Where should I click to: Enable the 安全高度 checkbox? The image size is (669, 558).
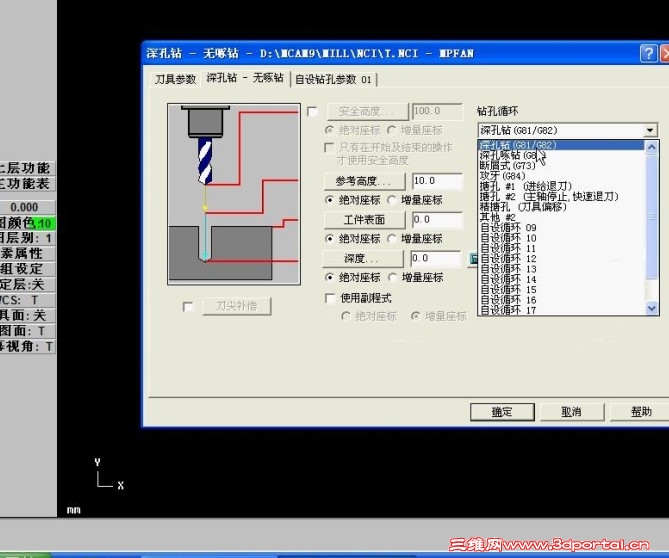pyautogui.click(x=312, y=112)
